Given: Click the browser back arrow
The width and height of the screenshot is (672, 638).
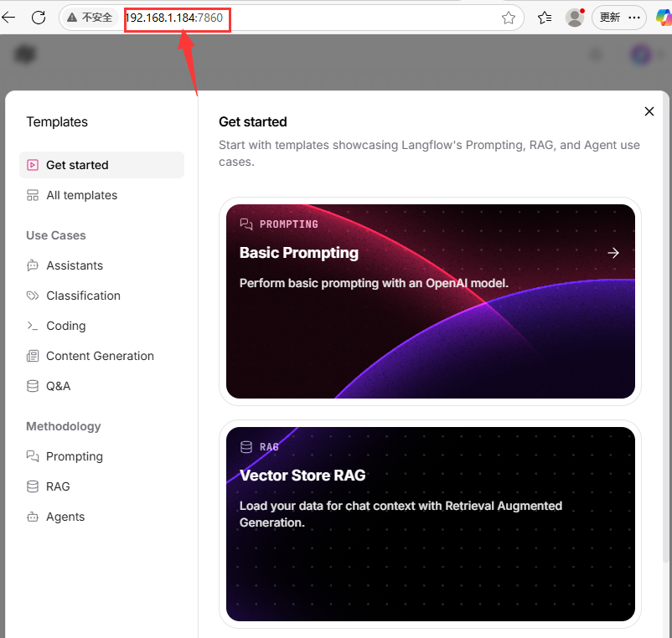Looking at the screenshot, I should click(8, 18).
